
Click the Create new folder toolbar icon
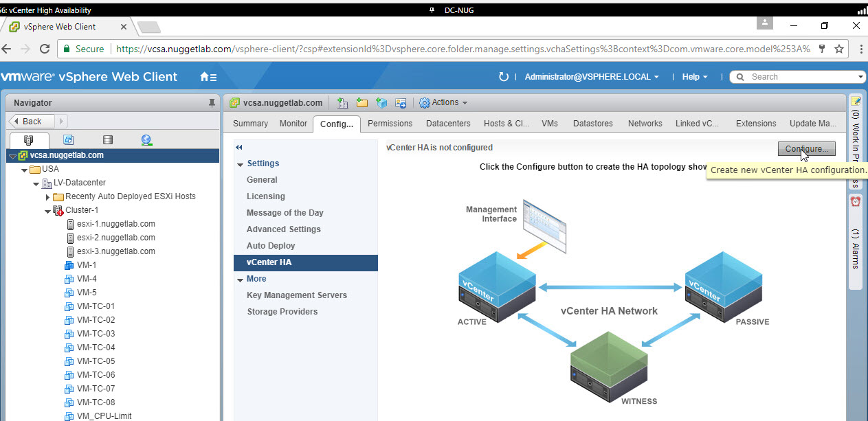(x=362, y=103)
